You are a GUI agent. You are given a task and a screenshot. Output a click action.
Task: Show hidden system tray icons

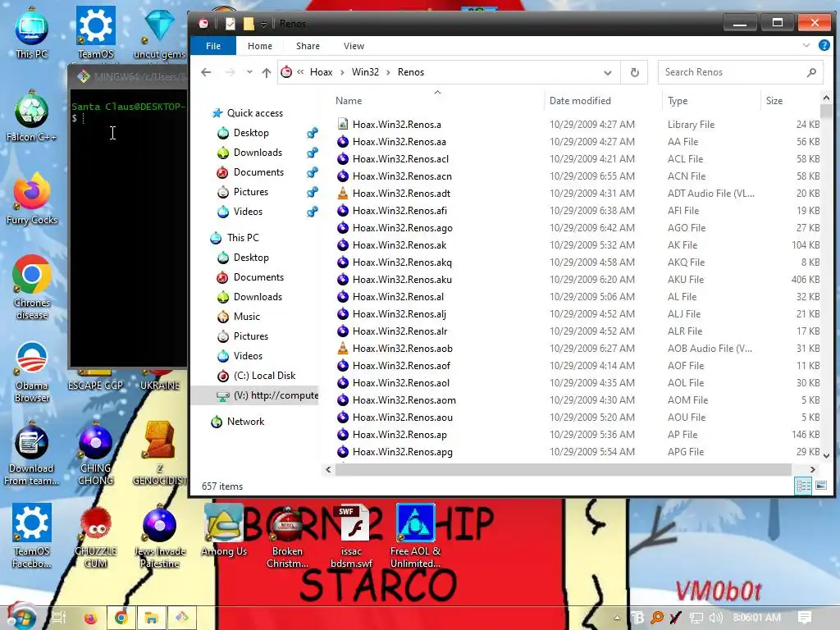pos(617,618)
